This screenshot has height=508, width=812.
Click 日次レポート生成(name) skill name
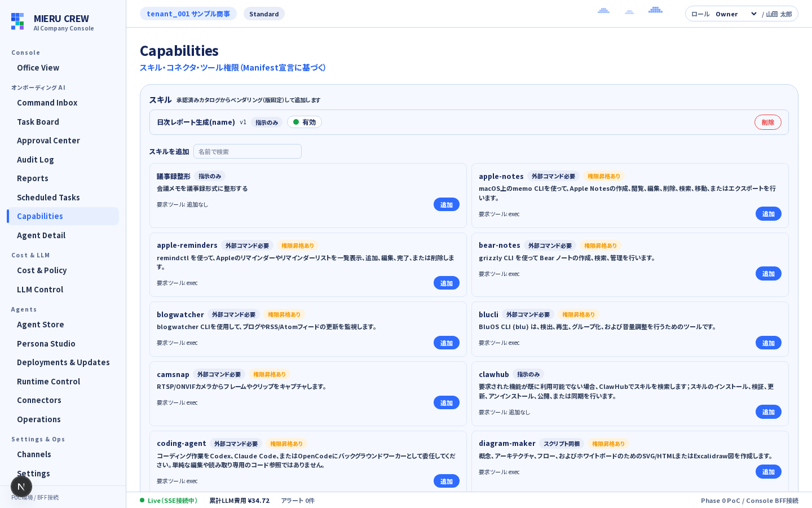click(x=196, y=122)
